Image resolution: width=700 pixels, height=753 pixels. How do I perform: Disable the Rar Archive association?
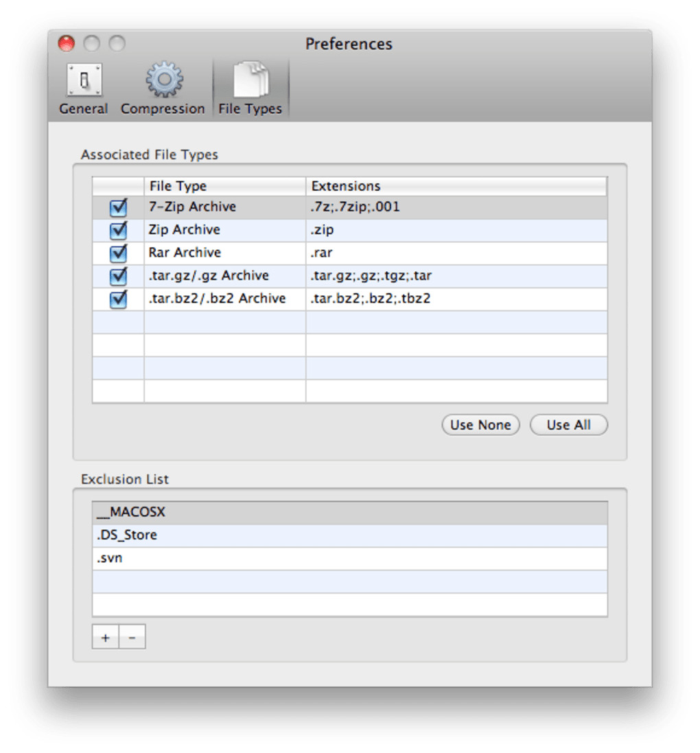click(119, 253)
